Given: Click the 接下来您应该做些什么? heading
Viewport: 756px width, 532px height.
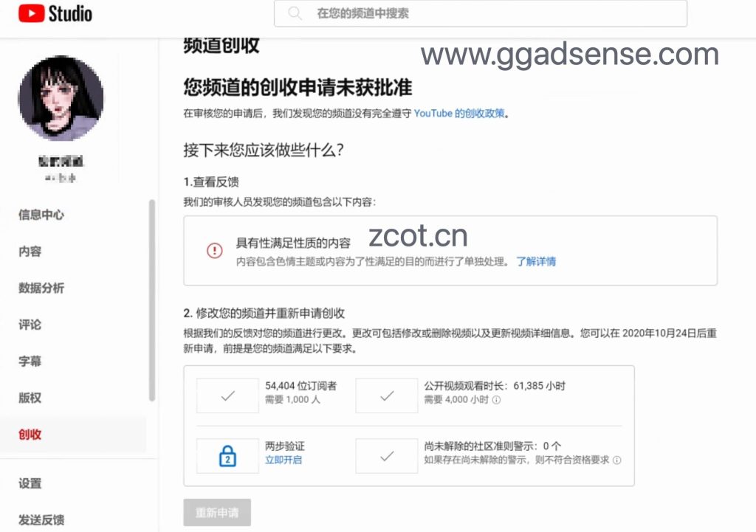Looking at the screenshot, I should click(x=264, y=150).
